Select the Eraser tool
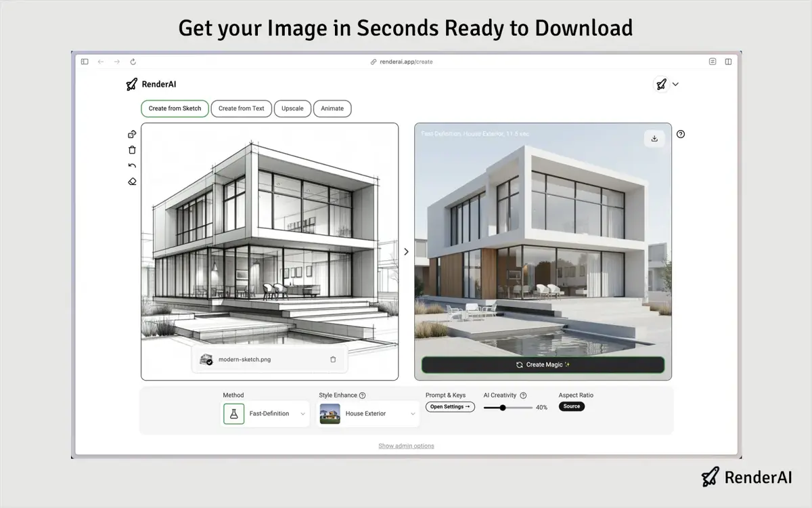The height and width of the screenshot is (508, 812). coord(132,182)
